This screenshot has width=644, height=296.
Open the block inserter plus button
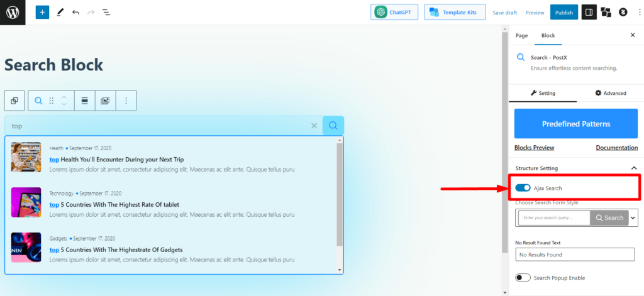tap(42, 13)
